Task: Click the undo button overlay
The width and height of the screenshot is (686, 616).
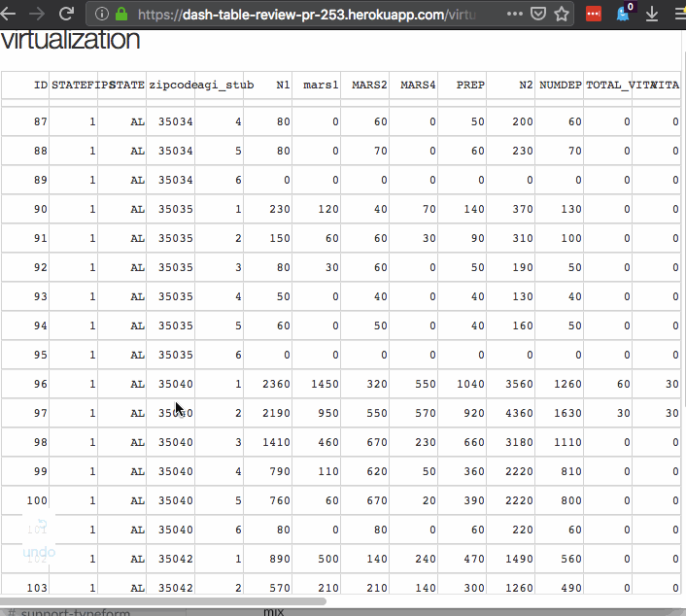Action: pos(39,539)
